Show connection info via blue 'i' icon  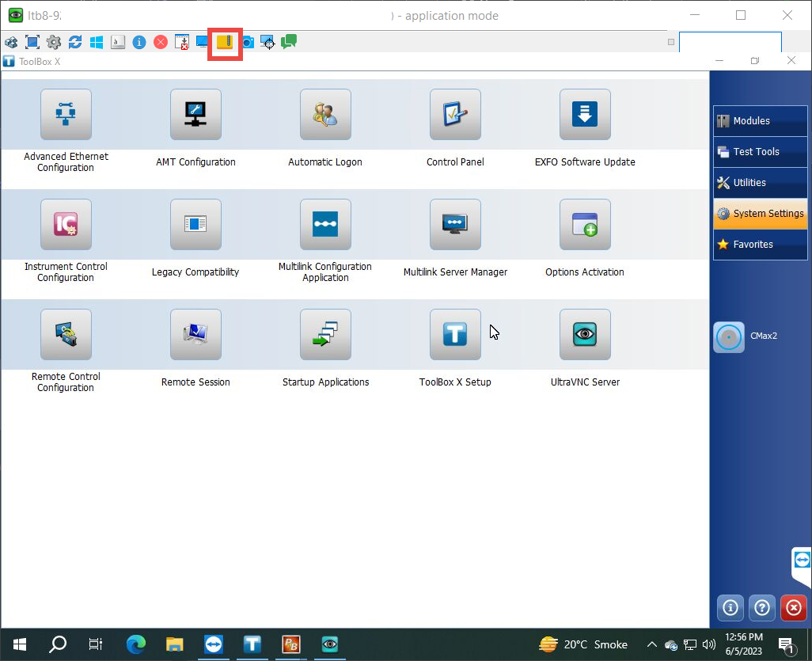tap(139, 42)
